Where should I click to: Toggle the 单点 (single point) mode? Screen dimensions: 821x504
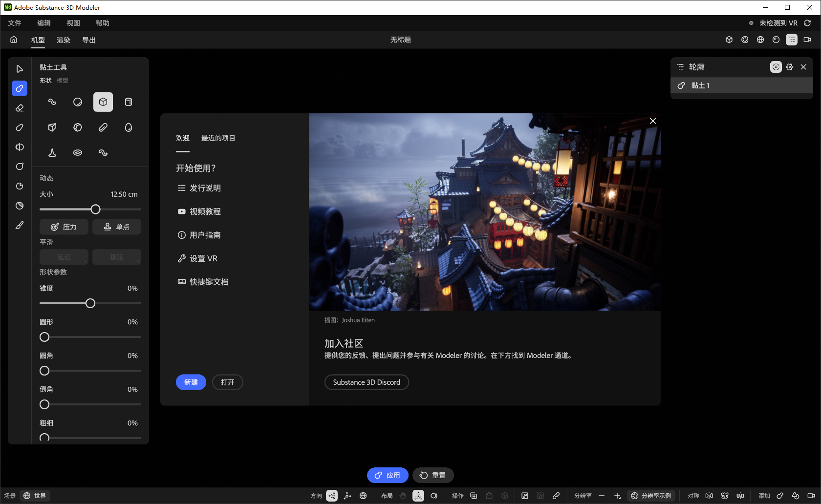coord(116,227)
